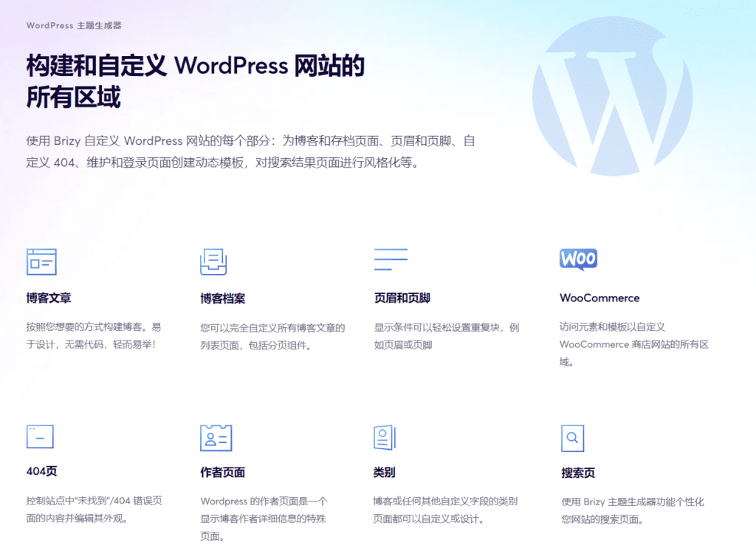Click the search page magnifier icon

point(572,438)
